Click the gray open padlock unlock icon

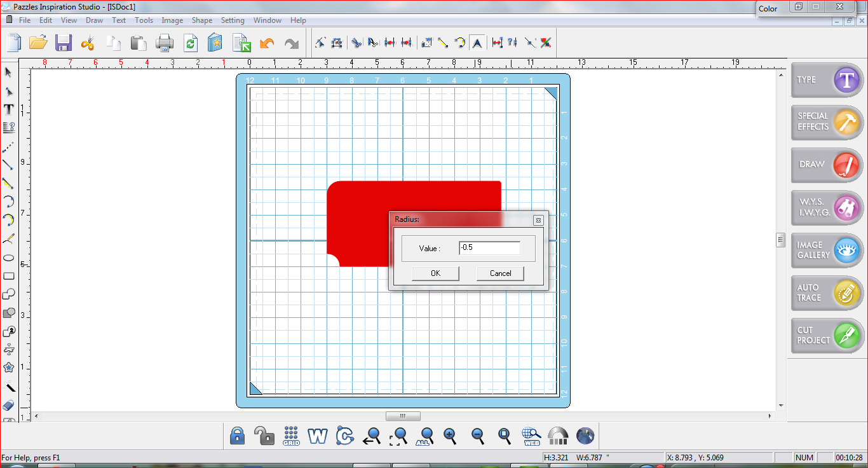[264, 436]
